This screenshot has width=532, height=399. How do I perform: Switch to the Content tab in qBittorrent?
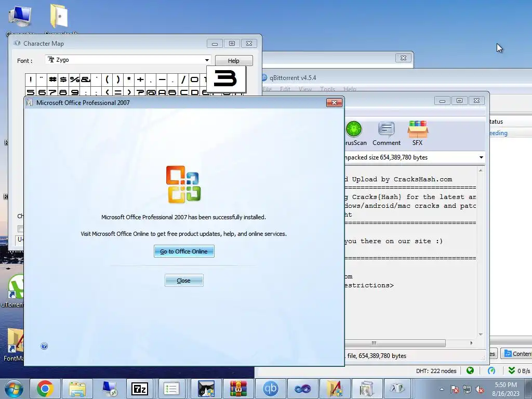pos(517,353)
